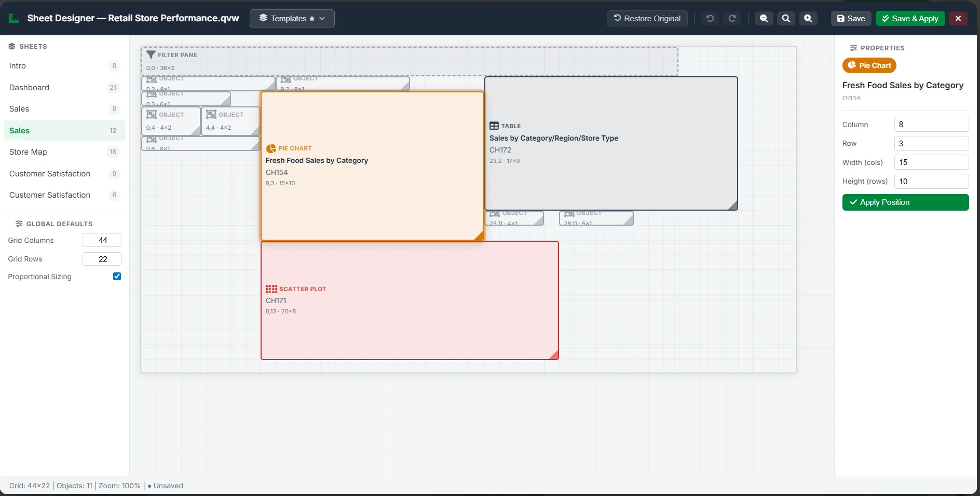Reset zoom with the plain magnifier icon

786,19
